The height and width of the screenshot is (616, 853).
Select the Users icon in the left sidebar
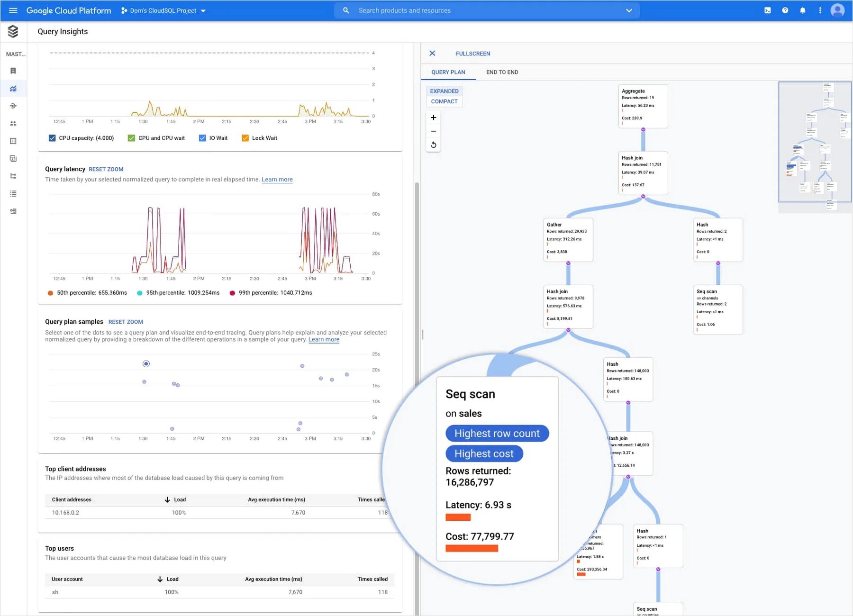point(13,123)
